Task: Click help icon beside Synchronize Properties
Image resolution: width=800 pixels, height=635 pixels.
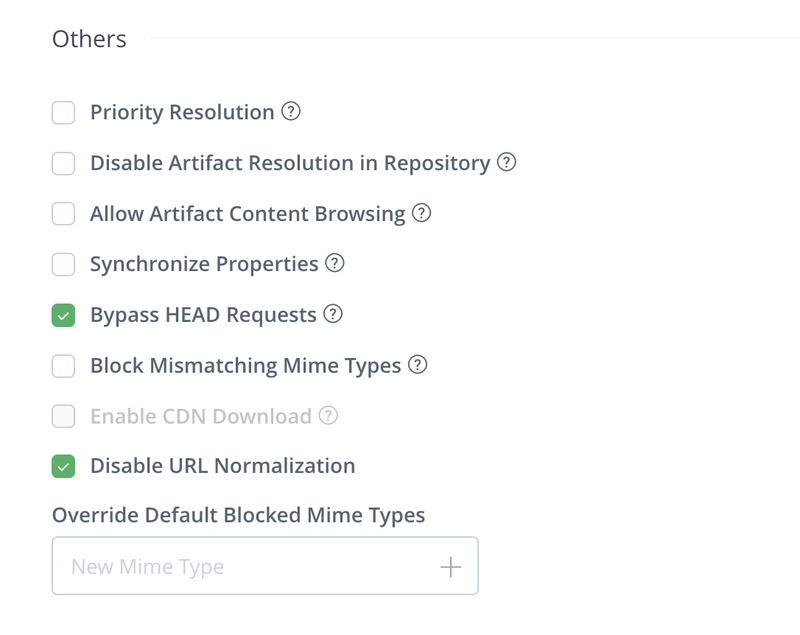Action: [x=335, y=264]
